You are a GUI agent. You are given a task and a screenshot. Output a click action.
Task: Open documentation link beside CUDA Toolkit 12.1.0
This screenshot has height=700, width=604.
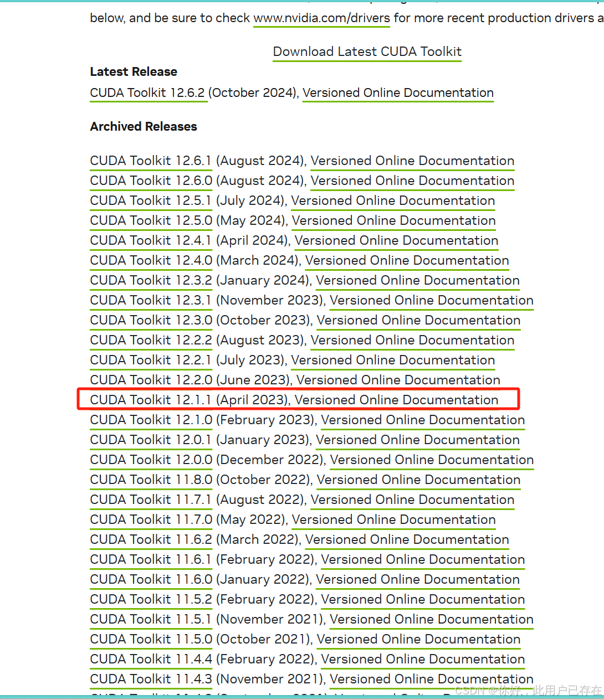tap(423, 420)
